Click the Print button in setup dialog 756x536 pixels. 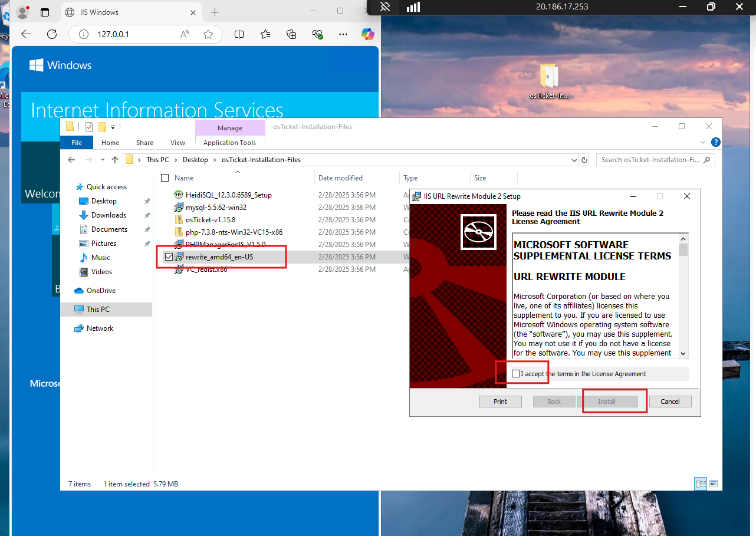(x=500, y=402)
